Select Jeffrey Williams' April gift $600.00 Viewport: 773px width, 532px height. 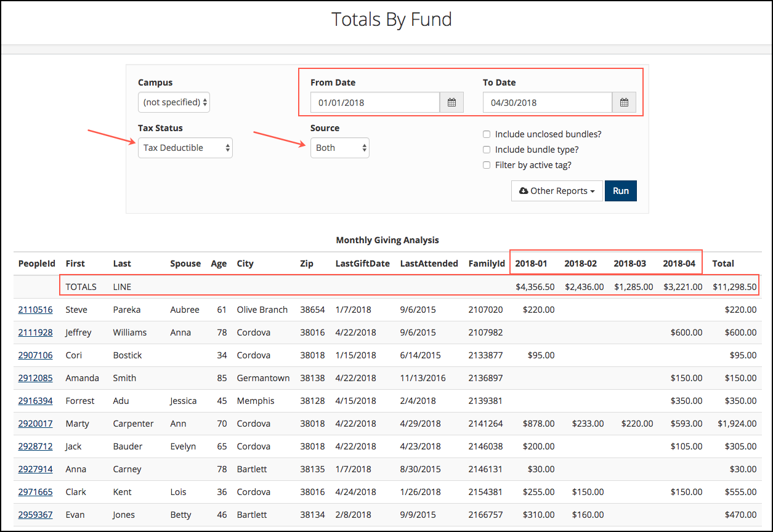(x=687, y=332)
